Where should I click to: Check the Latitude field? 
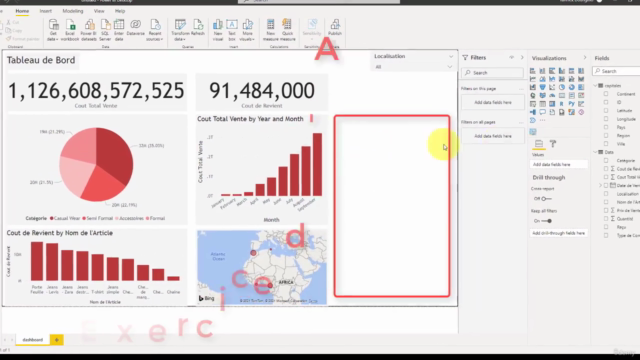coord(606,111)
